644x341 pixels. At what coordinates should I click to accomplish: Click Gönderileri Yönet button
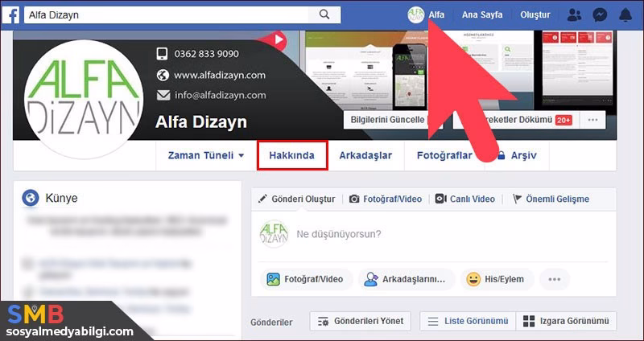360,321
